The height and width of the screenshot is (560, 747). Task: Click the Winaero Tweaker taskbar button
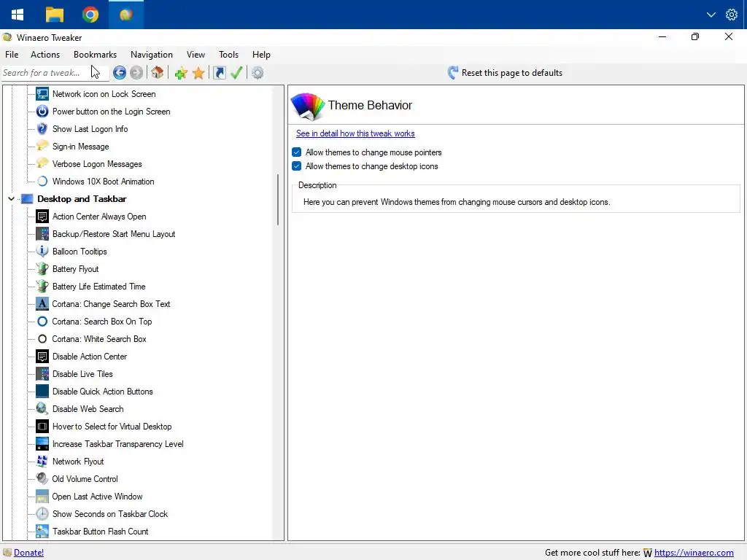pyautogui.click(x=125, y=15)
